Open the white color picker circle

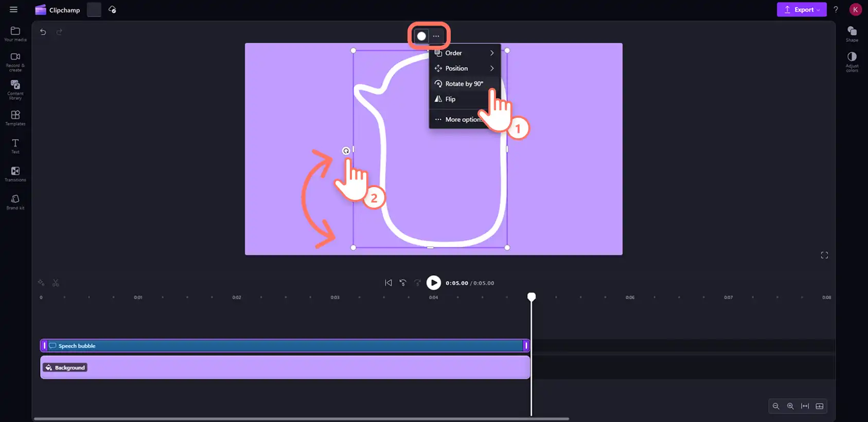click(421, 36)
